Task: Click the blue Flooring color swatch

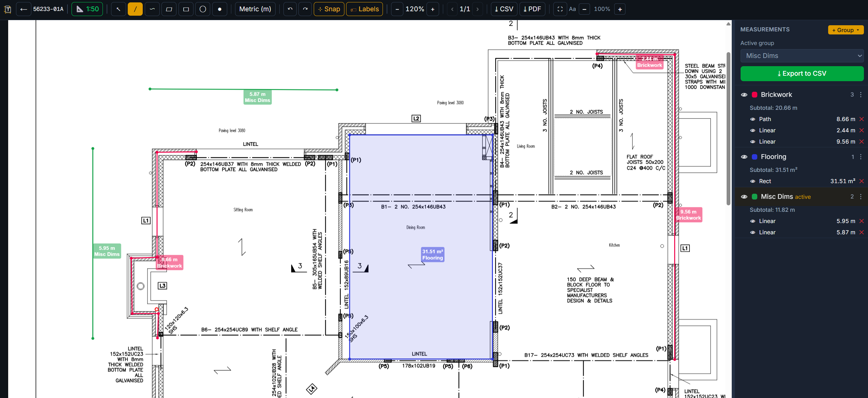Action: pos(755,157)
